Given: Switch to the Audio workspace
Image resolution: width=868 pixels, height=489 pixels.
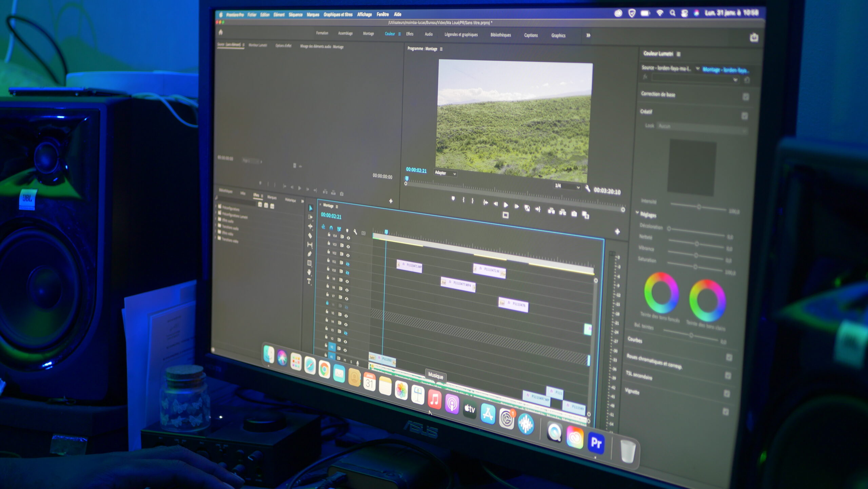Looking at the screenshot, I should pos(429,34).
